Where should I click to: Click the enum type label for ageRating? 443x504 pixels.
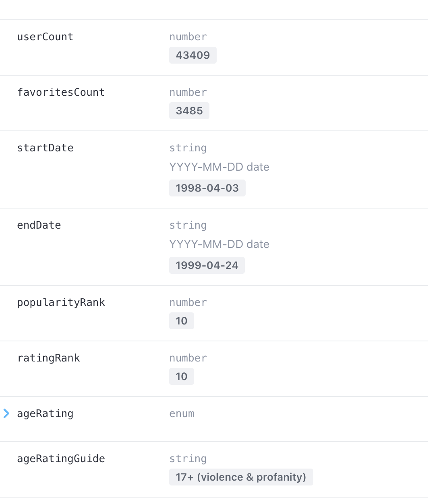(182, 413)
